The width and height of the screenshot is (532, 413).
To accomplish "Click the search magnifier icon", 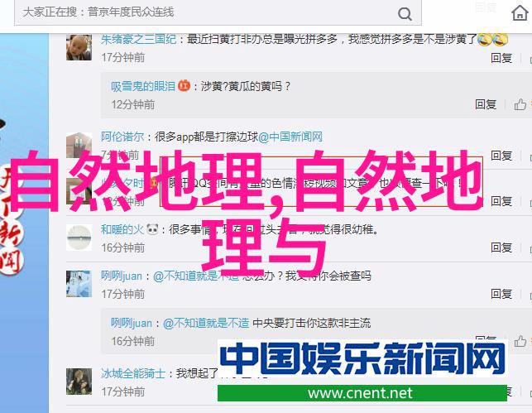I will coord(405,14).
